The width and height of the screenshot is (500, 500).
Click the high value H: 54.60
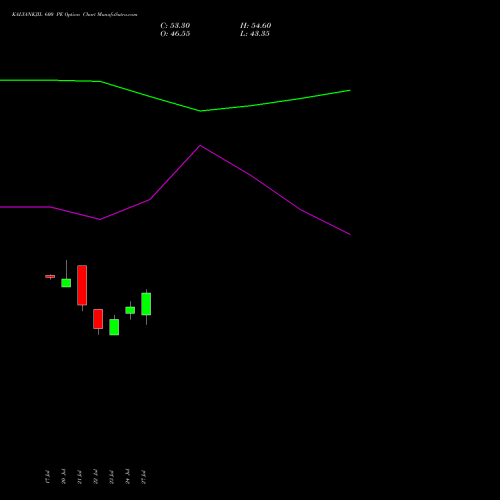pyautogui.click(x=255, y=26)
